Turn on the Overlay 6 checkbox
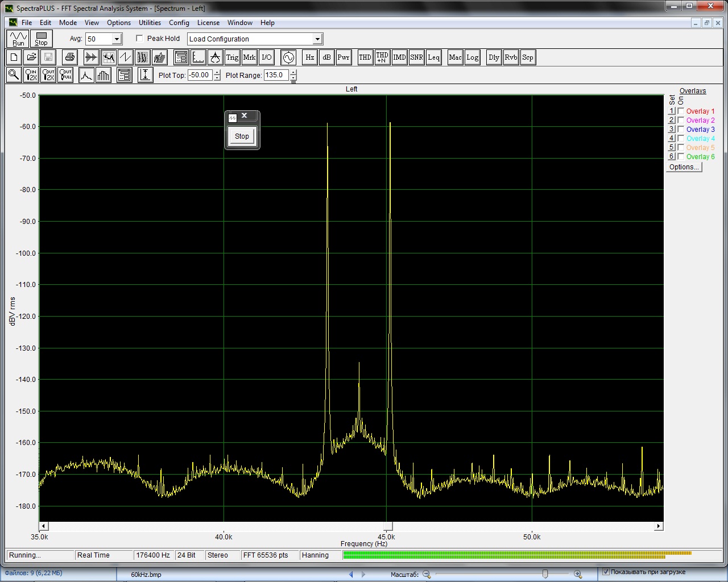 (681, 157)
